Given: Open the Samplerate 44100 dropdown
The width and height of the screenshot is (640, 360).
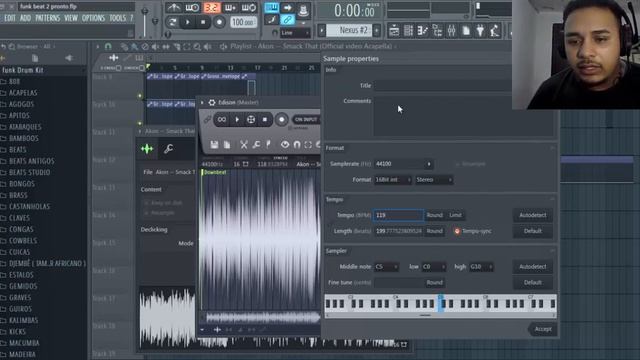Looking at the screenshot, I should tap(403, 164).
